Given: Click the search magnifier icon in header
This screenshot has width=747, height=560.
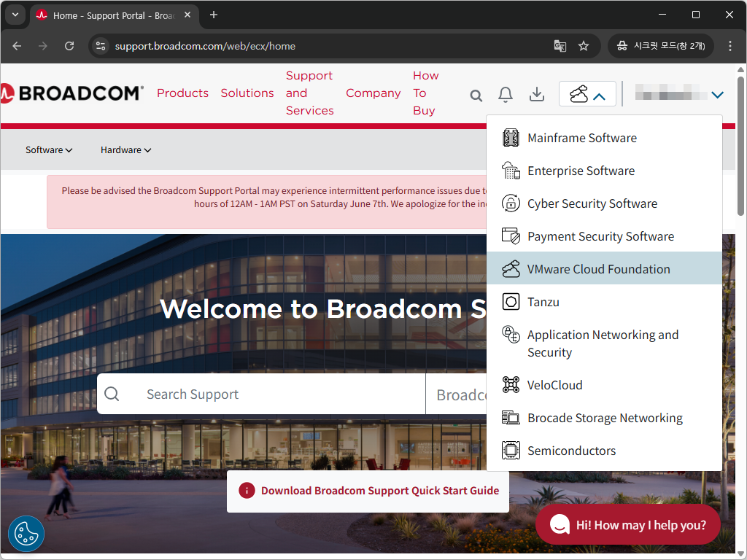Looking at the screenshot, I should [x=476, y=96].
